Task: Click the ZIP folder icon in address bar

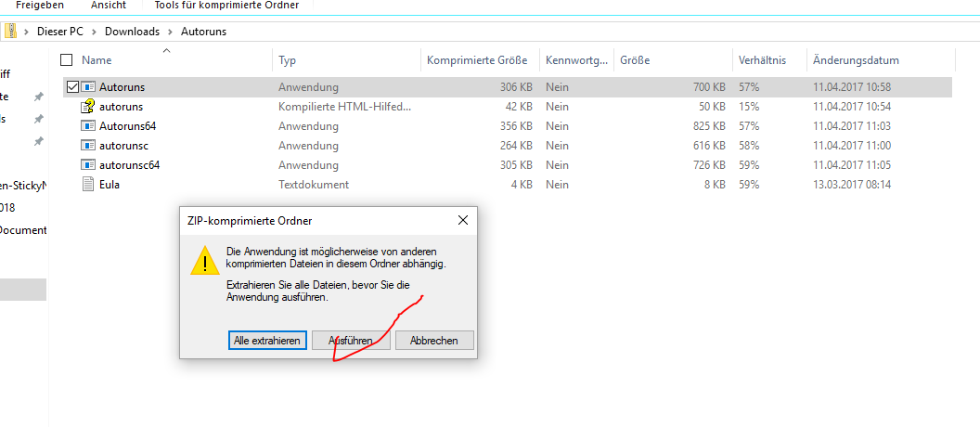Action: click(10, 31)
